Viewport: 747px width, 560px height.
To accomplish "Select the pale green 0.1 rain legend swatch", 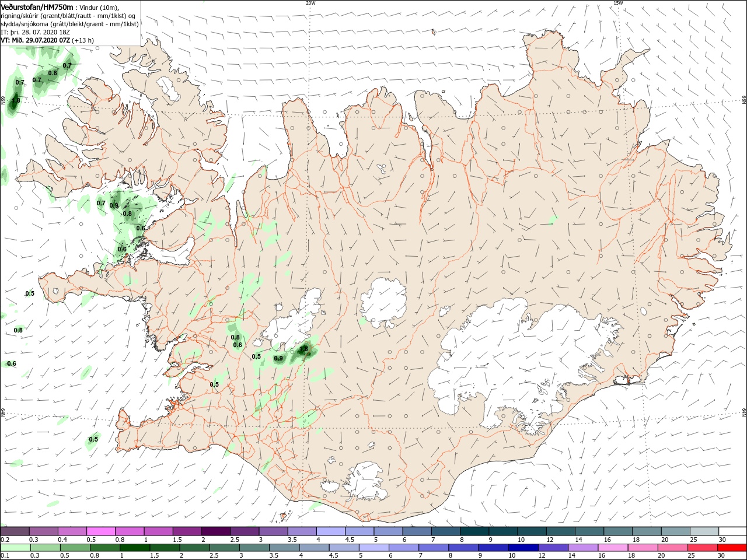I will (15, 548).
